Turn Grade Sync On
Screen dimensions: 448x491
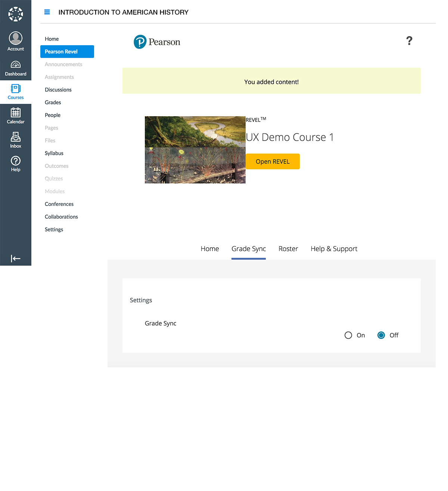coord(348,335)
